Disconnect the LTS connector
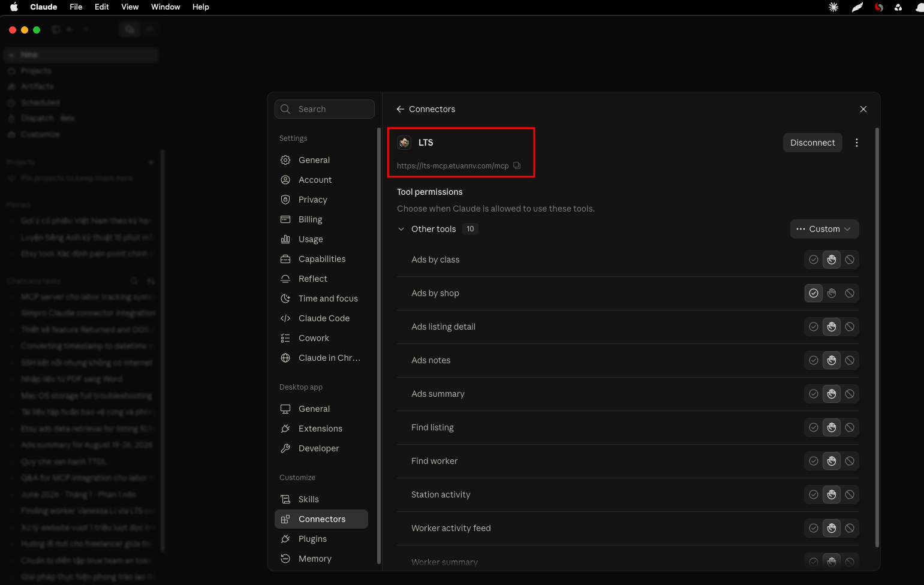924x585 pixels. tap(812, 143)
